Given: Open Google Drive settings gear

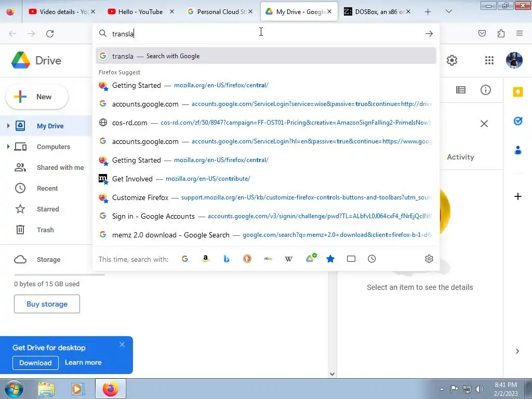Looking at the screenshot, I should pos(452,60).
